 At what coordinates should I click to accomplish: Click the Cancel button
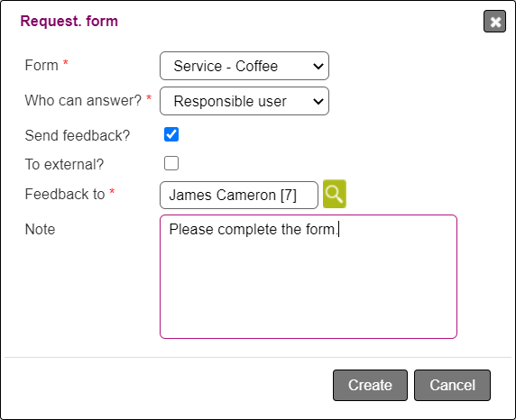coord(452,385)
